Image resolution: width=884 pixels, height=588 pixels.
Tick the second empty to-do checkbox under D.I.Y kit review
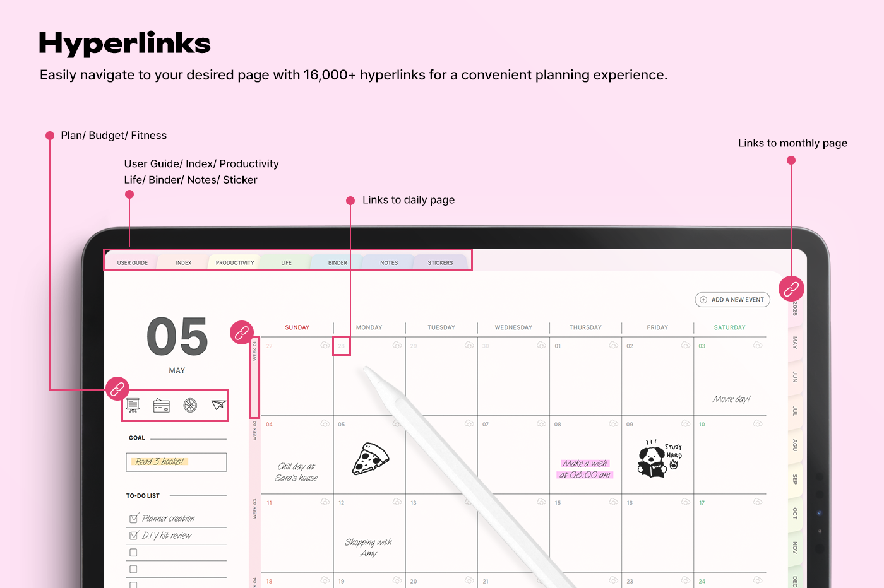pyautogui.click(x=133, y=569)
